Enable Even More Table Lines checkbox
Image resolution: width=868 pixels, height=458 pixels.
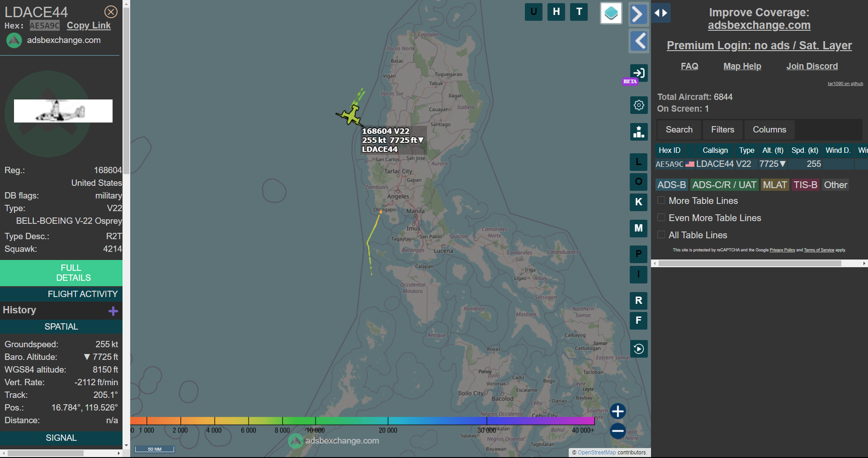point(661,217)
